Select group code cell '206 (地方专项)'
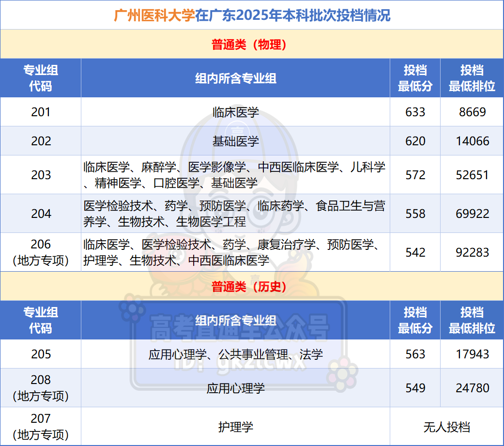Screen dimensions: 504x446 (x=41, y=252)
